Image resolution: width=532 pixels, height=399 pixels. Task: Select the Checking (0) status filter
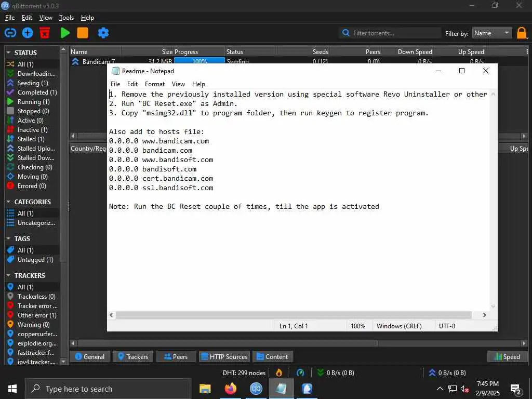[33, 167]
